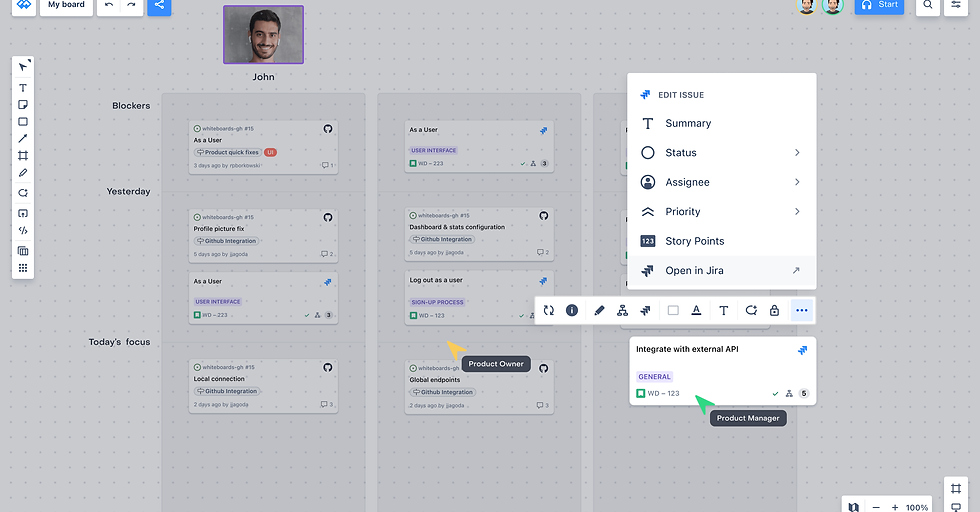The width and height of the screenshot is (980, 512).
Task: Choose Open in Jira
Action: coord(722,270)
